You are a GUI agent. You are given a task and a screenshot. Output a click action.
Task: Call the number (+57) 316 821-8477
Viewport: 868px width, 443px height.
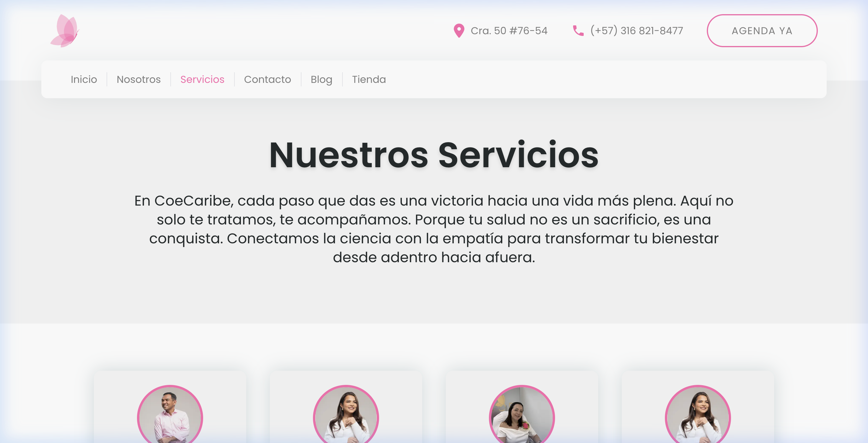click(637, 31)
